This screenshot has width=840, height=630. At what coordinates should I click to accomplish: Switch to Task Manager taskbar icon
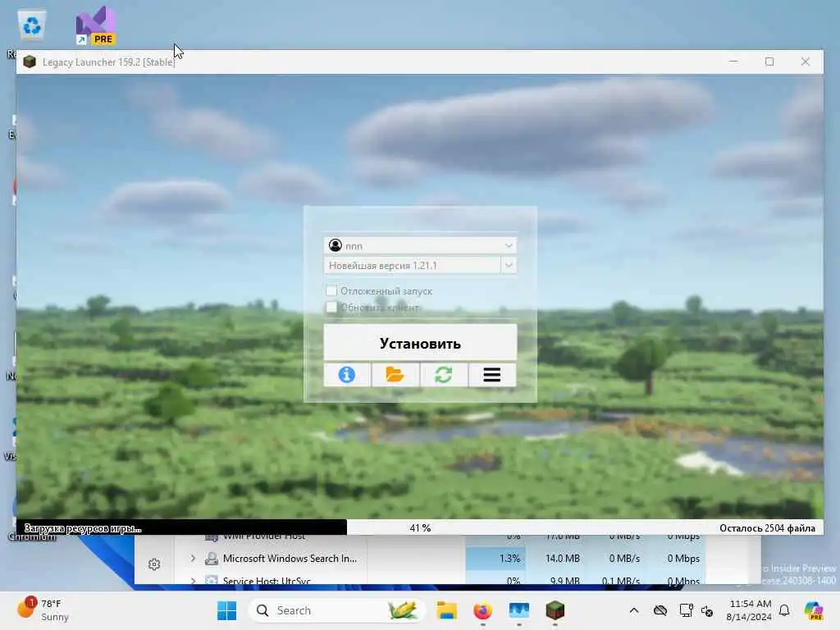point(518,610)
